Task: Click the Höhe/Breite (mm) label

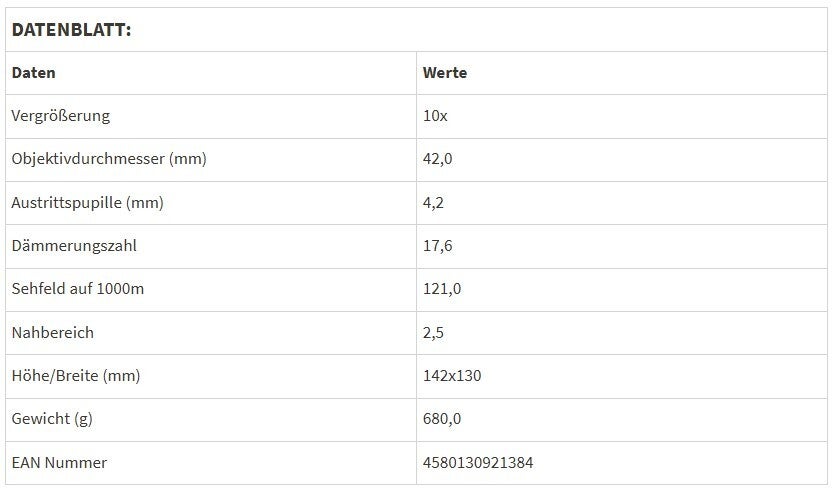Action: click(x=75, y=376)
